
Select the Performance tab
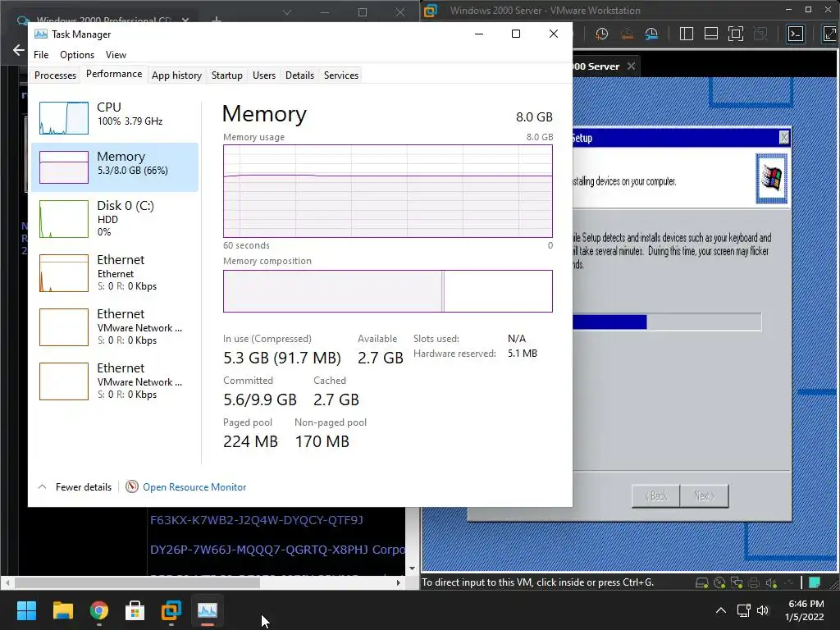(x=114, y=74)
